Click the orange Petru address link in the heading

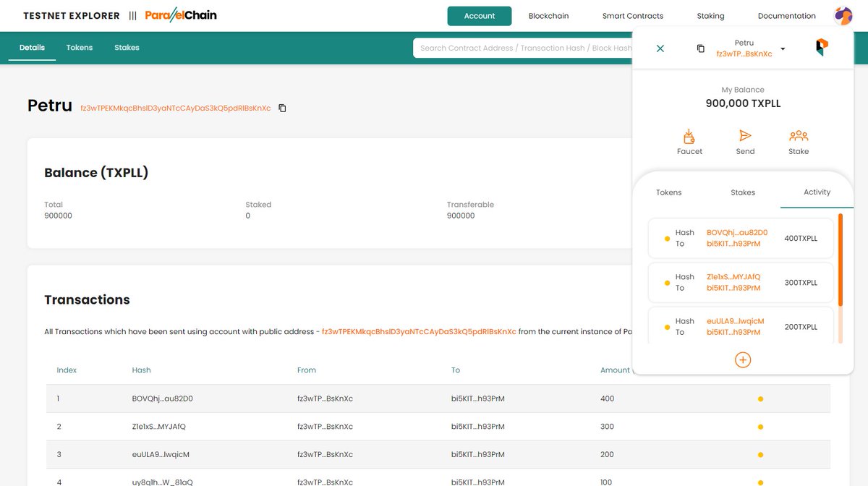tap(176, 108)
